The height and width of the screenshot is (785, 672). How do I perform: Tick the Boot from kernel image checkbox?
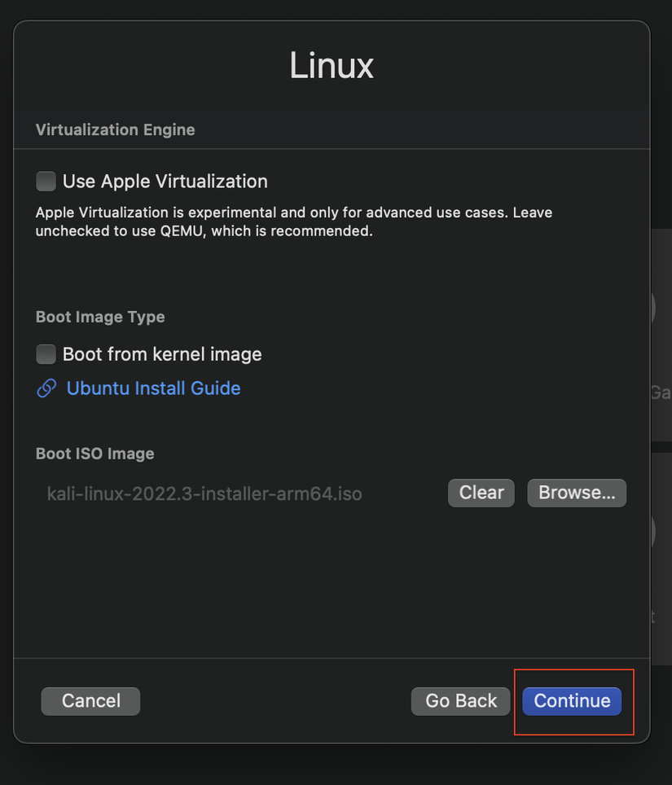pyautogui.click(x=46, y=354)
